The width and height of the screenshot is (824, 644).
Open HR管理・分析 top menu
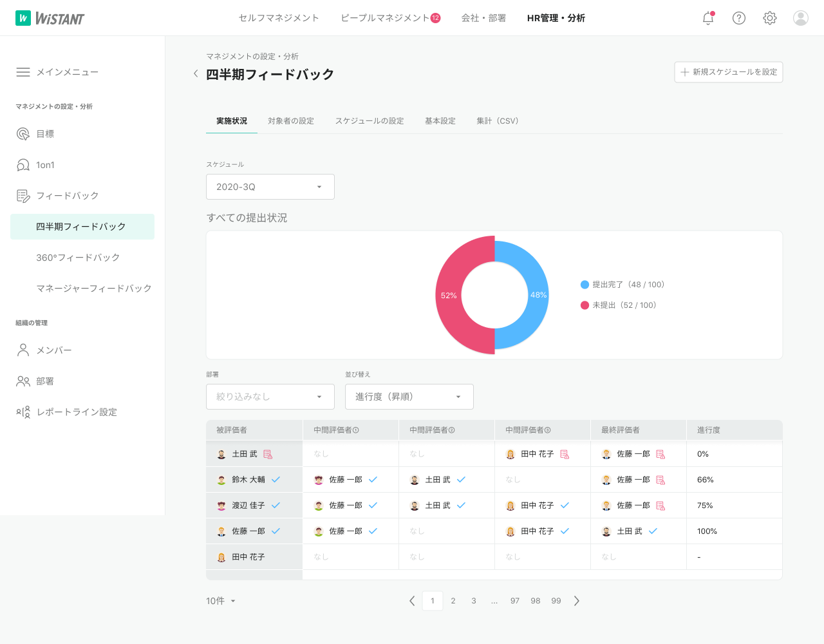click(556, 18)
